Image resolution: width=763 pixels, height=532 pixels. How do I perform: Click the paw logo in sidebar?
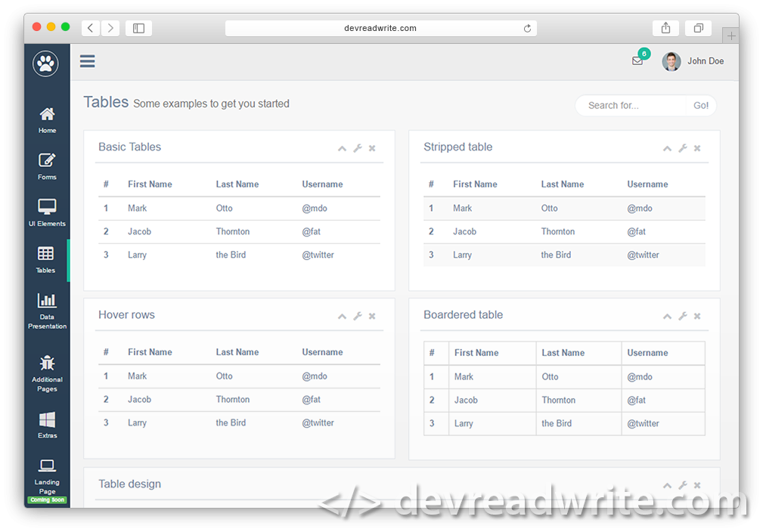[45, 63]
